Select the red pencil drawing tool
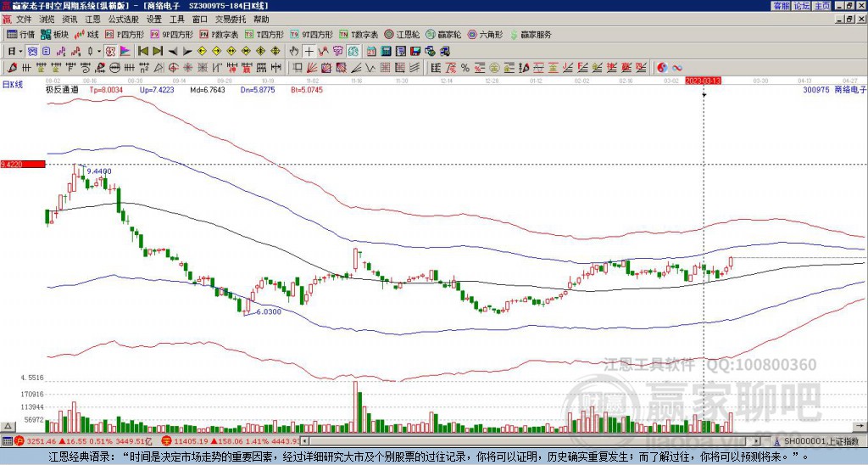 12,68
